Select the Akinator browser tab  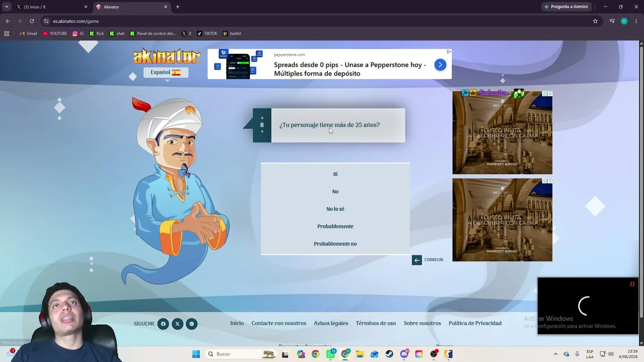tap(132, 7)
